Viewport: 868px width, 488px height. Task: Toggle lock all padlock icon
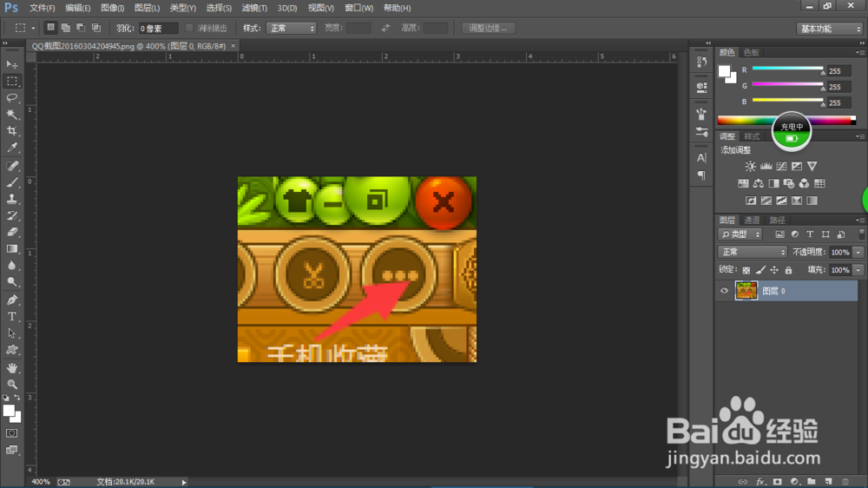pos(788,270)
